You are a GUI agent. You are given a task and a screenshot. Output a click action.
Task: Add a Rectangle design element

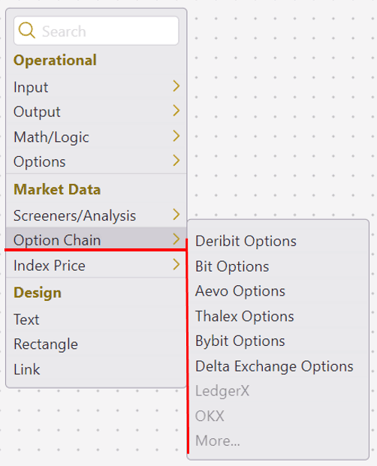[96, 344]
